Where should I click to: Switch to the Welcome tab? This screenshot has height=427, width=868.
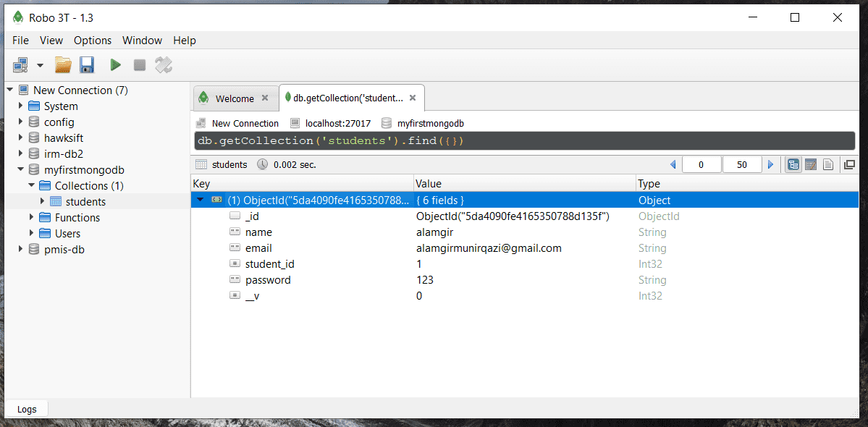point(234,98)
